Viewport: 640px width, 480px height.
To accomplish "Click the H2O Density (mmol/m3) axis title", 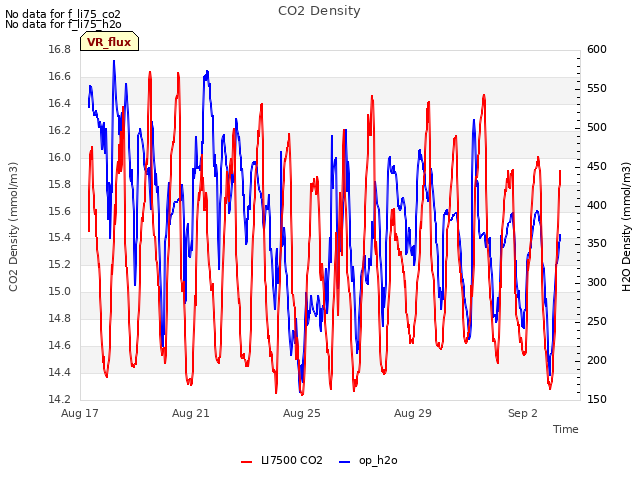I will point(626,227).
